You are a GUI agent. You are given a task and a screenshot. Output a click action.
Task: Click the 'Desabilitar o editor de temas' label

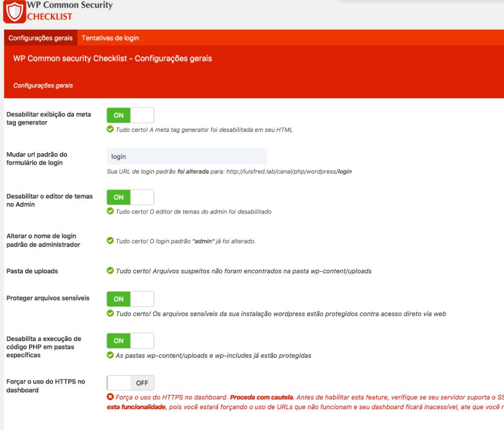pos(49,200)
